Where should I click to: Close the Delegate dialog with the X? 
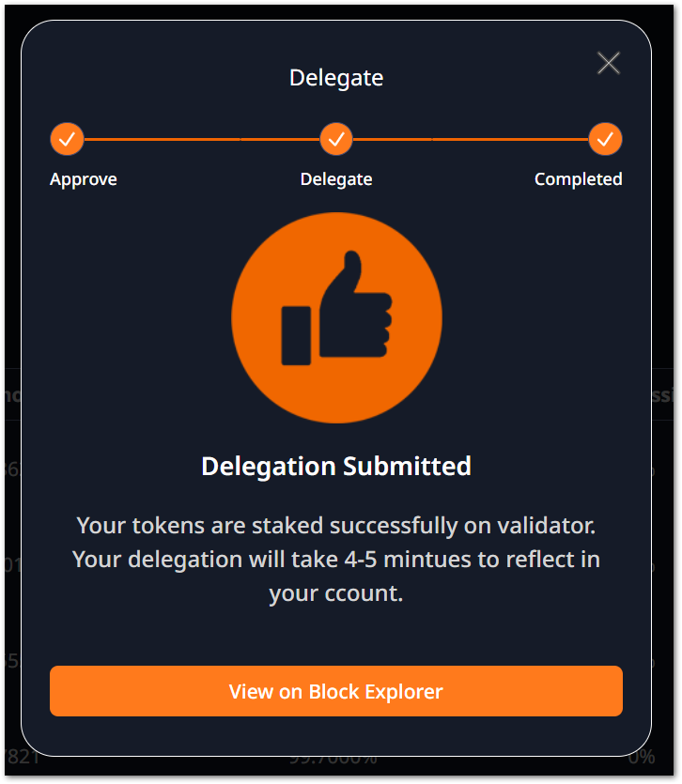(609, 63)
